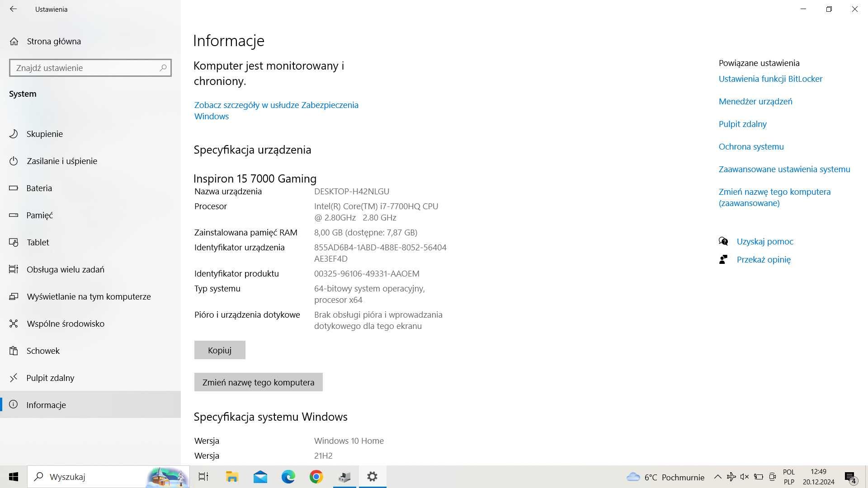Open the Windows Start menu
The height and width of the screenshot is (488, 868).
(x=14, y=477)
